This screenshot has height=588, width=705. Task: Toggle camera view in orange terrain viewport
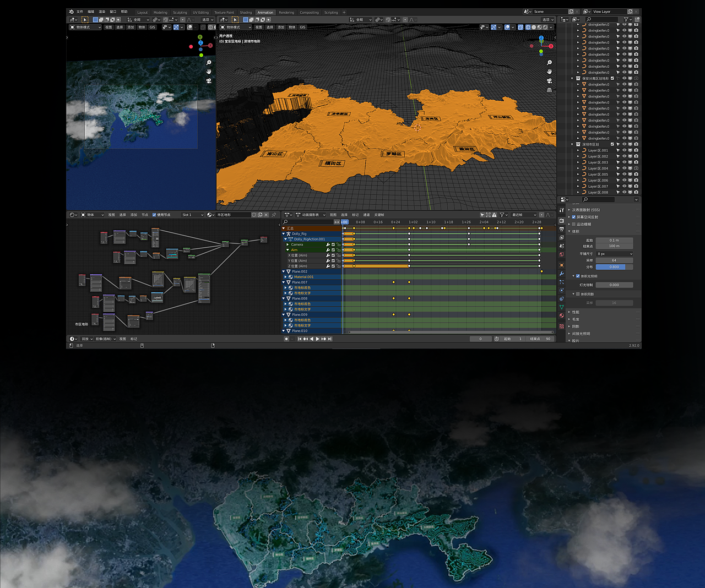point(549,81)
